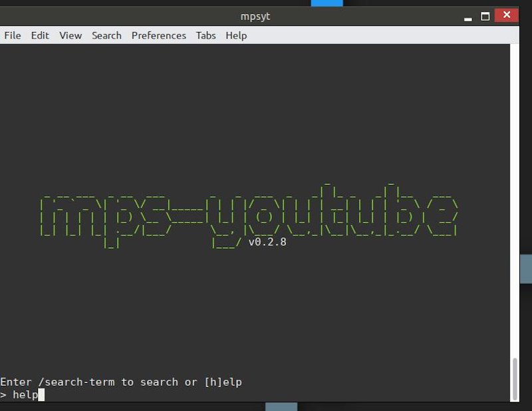Click the 'help' command prompt line
The width and height of the screenshot is (532, 411).
[x=22, y=395]
